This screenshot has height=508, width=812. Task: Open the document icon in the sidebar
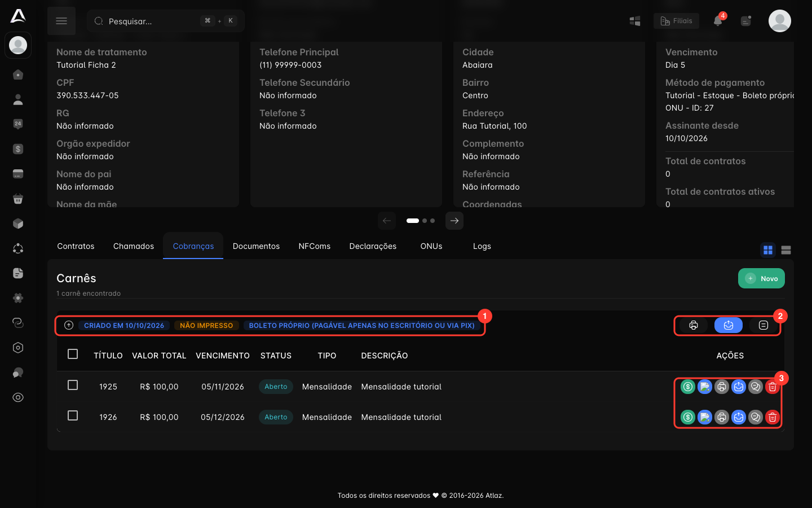(18, 273)
